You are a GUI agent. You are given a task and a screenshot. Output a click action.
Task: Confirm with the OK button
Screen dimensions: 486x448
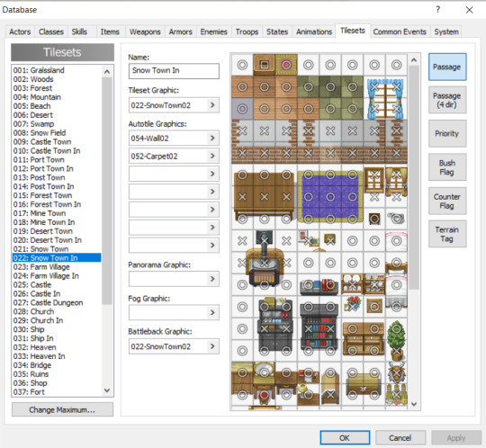pyautogui.click(x=345, y=438)
